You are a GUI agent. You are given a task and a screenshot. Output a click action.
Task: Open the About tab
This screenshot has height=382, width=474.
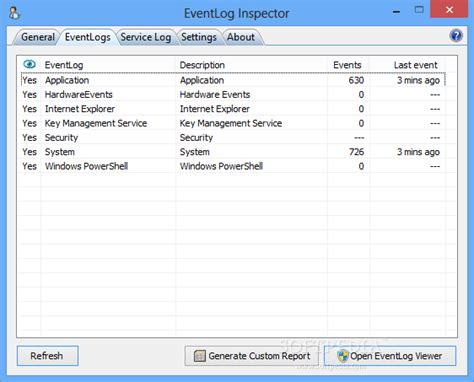241,37
